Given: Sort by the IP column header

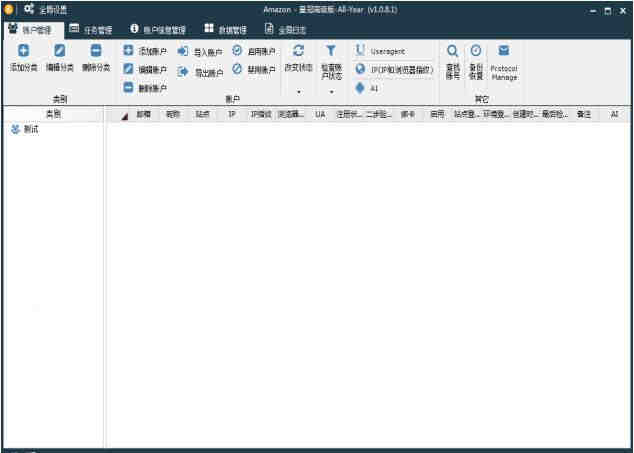Looking at the screenshot, I should click(x=232, y=115).
